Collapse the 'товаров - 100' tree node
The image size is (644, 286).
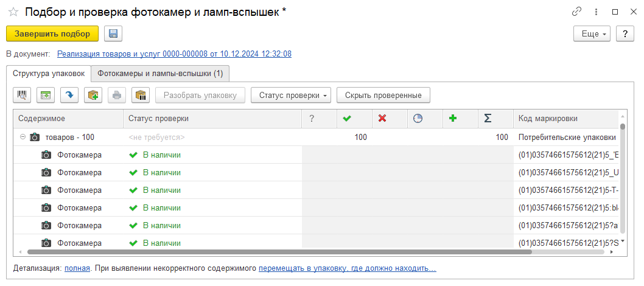[23, 137]
